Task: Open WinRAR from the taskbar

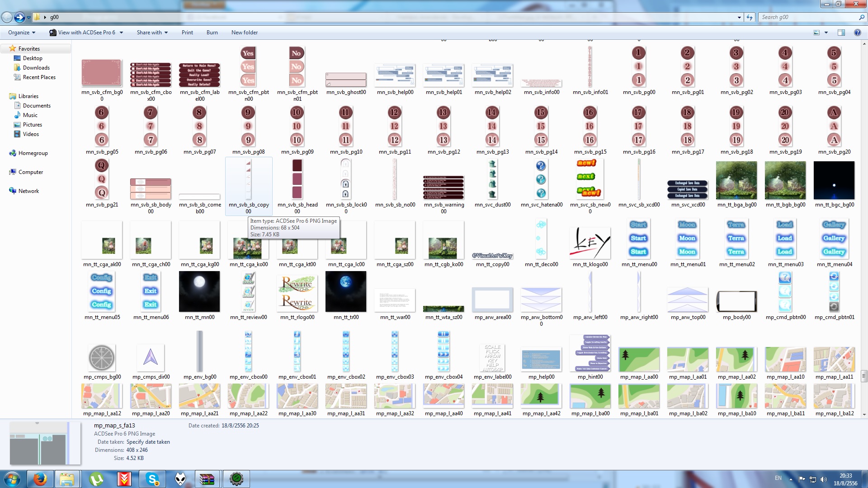Action: (x=207, y=479)
